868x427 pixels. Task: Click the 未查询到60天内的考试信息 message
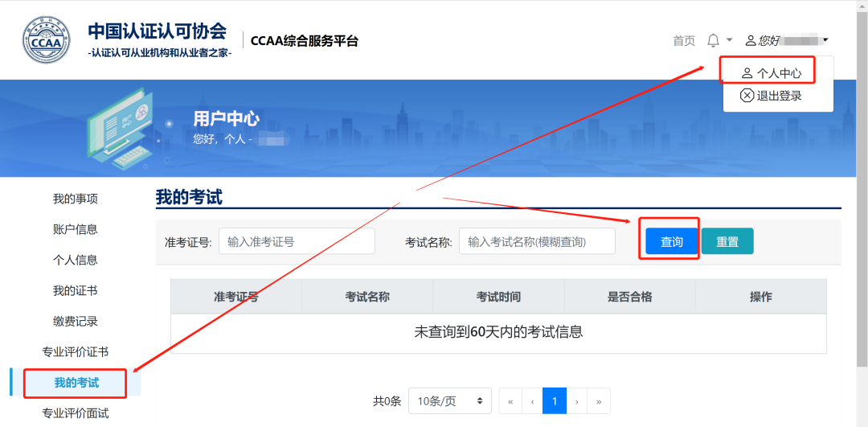[x=499, y=332]
